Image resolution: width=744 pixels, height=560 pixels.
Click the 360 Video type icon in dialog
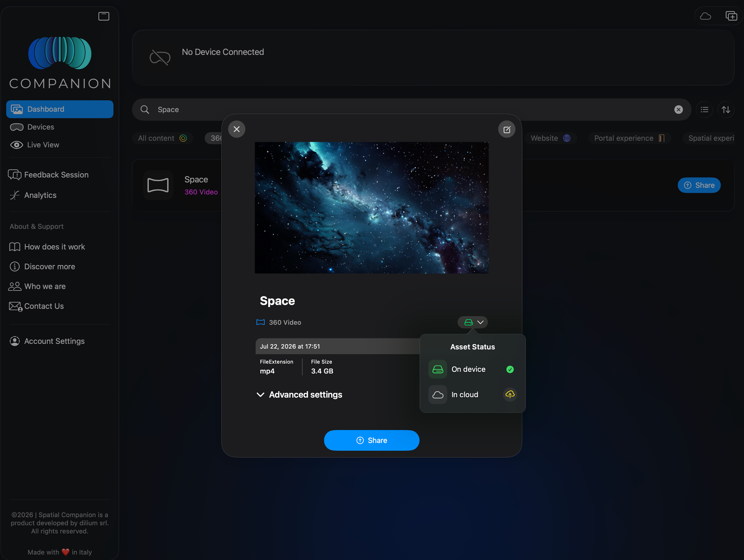pos(260,322)
